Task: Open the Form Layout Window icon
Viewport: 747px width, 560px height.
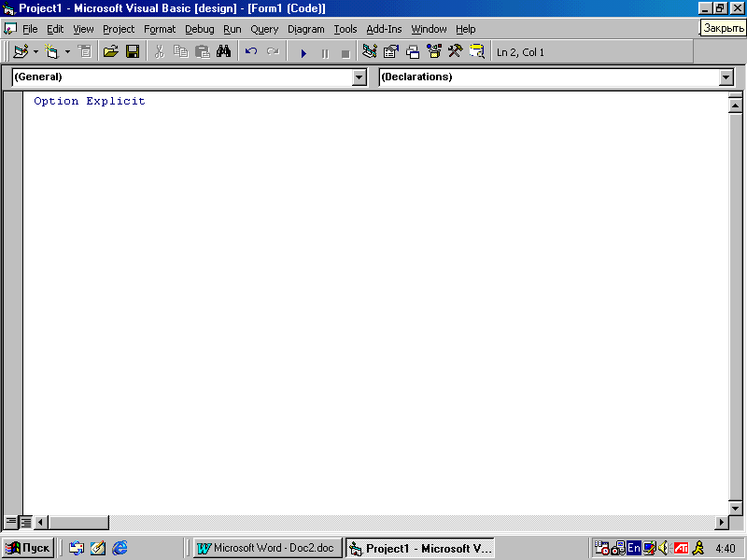Action: [x=412, y=51]
